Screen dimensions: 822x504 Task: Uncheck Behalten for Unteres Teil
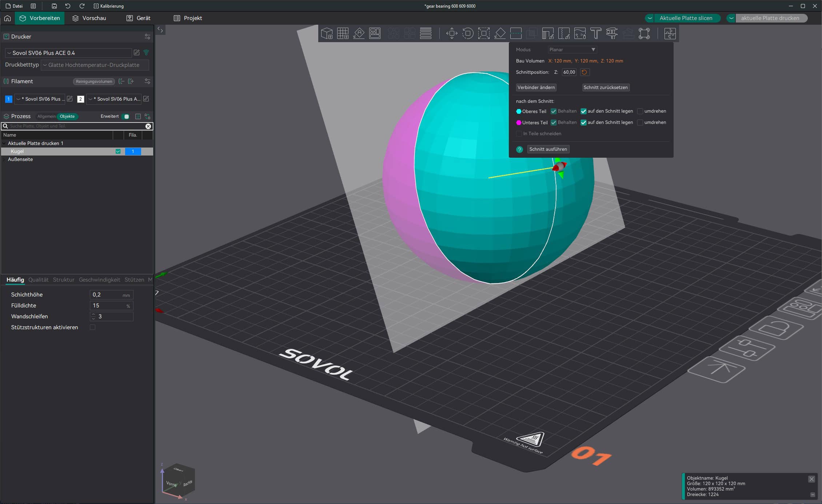554,122
